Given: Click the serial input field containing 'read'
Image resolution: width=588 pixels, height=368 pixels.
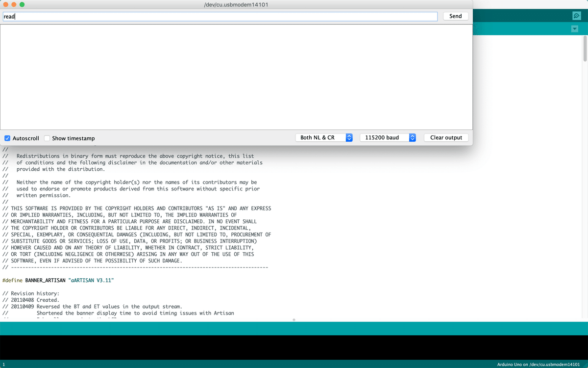Looking at the screenshot, I should [x=220, y=16].
